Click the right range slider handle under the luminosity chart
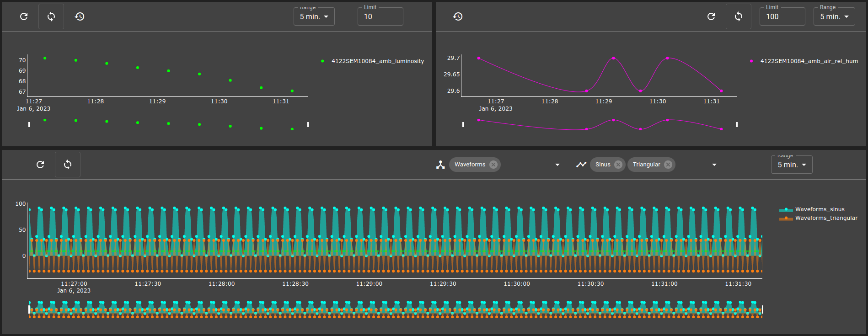 [x=308, y=124]
